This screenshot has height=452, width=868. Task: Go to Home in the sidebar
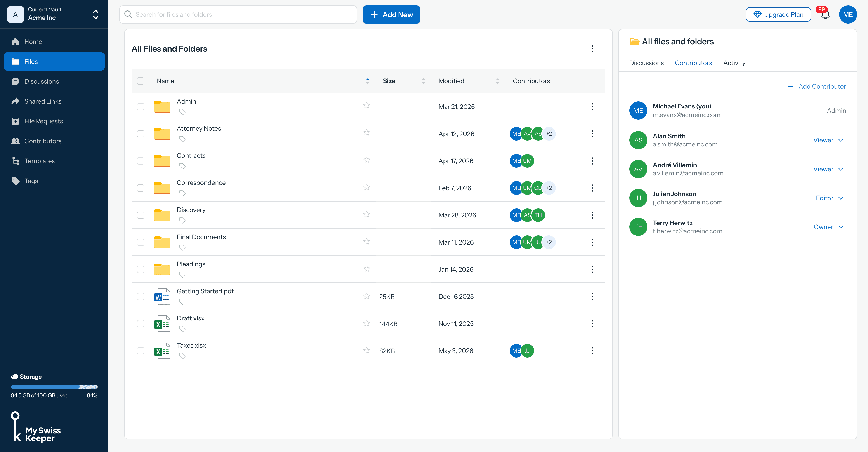coord(54,42)
